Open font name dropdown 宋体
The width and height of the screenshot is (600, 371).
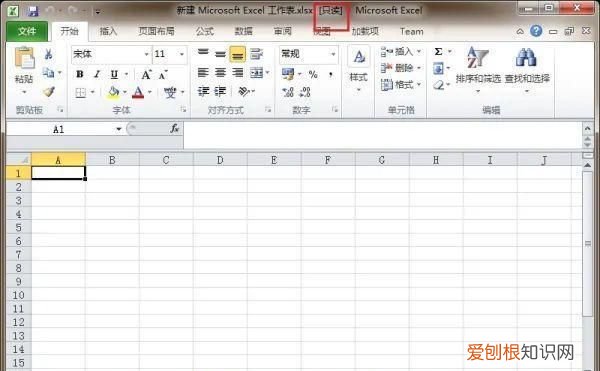tap(146, 54)
